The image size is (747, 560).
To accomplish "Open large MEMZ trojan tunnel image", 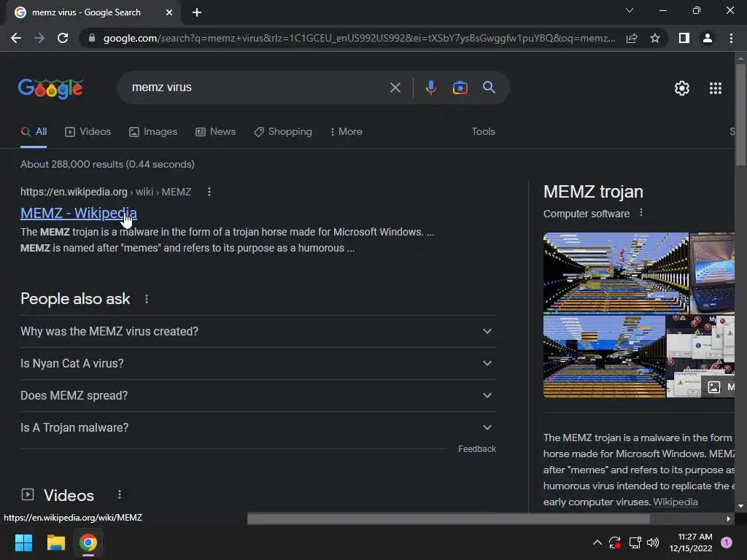I will click(616, 273).
